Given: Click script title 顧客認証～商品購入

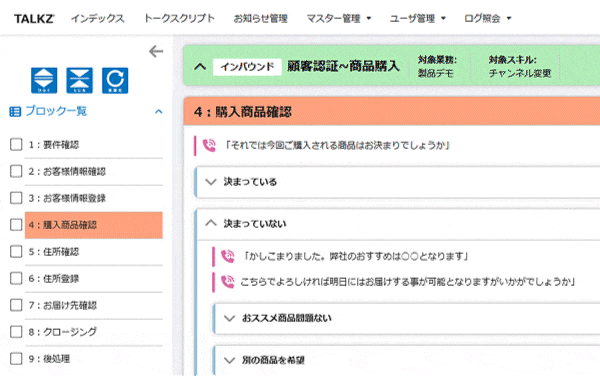Looking at the screenshot, I should point(343,67).
